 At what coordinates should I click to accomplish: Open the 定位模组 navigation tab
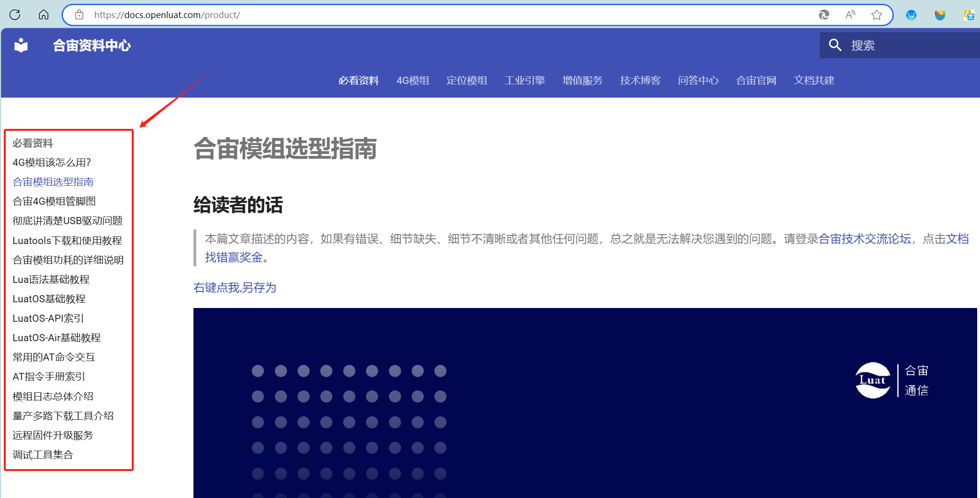coord(467,81)
